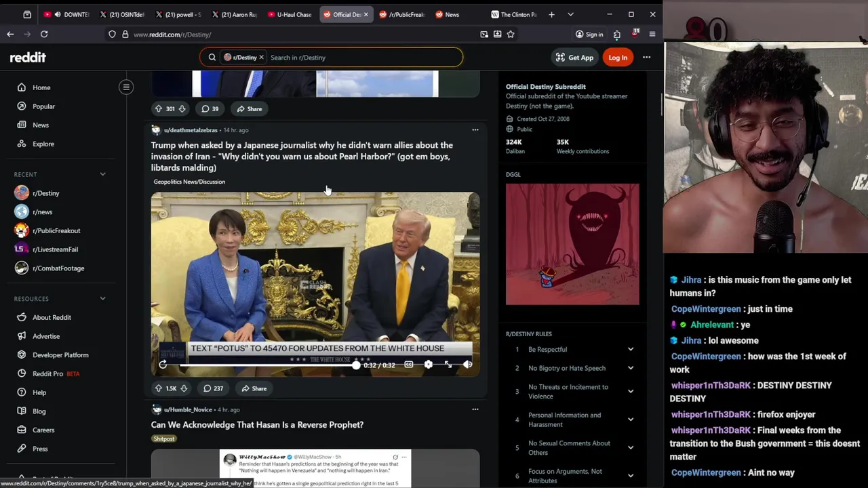Open Firefox extensions puzzle icon

pos(616,34)
